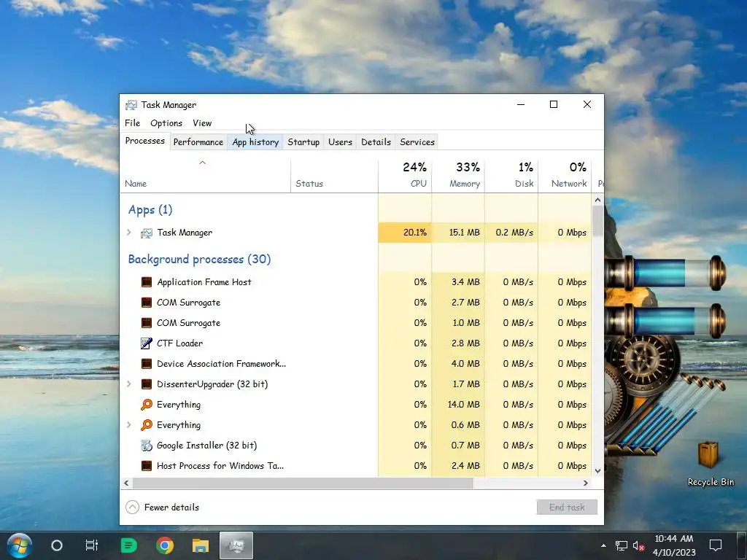The image size is (747, 560).
Task: Switch to the Users tab
Action: (340, 142)
